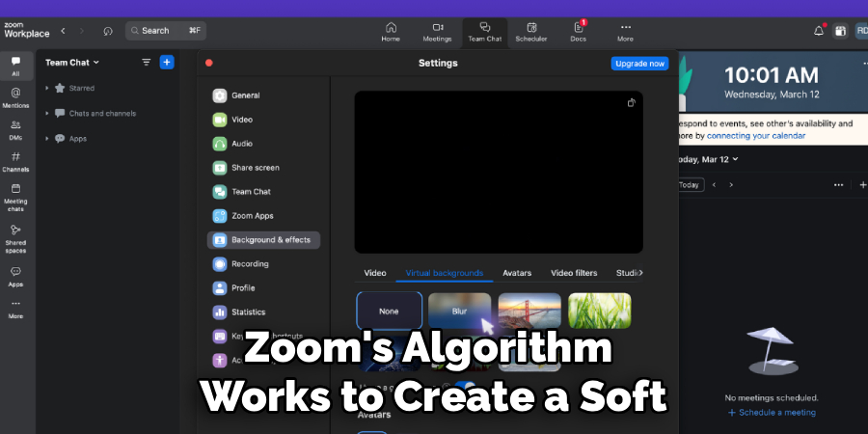Image resolution: width=868 pixels, height=434 pixels.
Task: Open the Meetings tab
Action: [437, 33]
